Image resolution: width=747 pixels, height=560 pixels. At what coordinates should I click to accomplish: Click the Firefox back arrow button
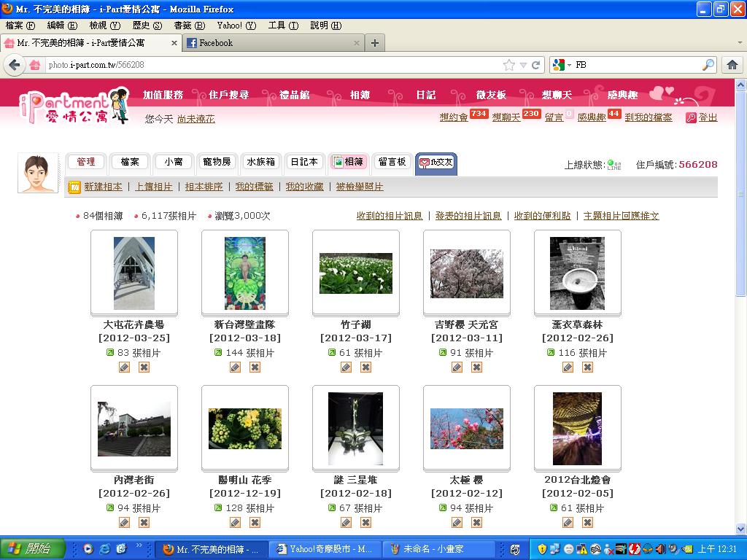pyautogui.click(x=14, y=65)
